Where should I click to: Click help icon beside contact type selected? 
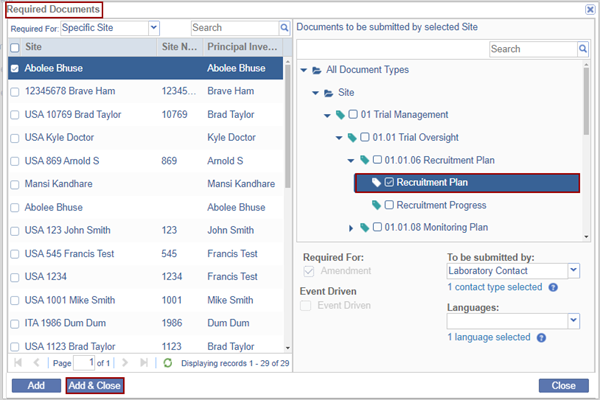(x=553, y=288)
